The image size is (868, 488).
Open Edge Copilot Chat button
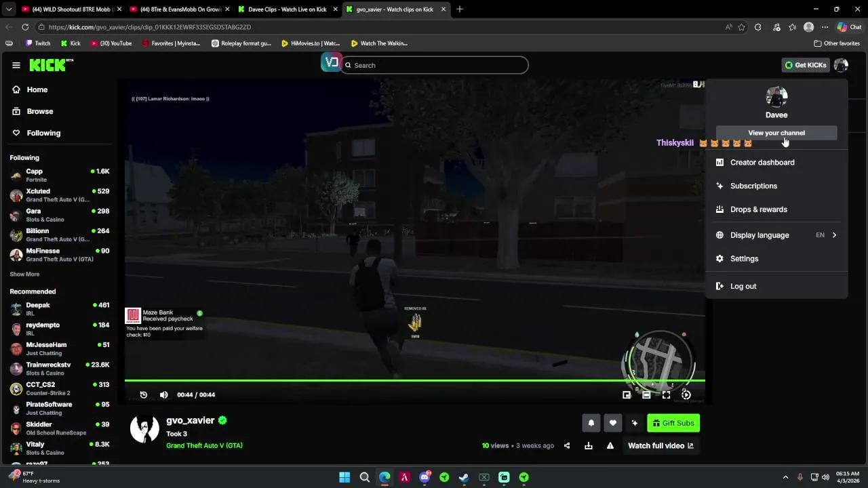[x=849, y=27]
